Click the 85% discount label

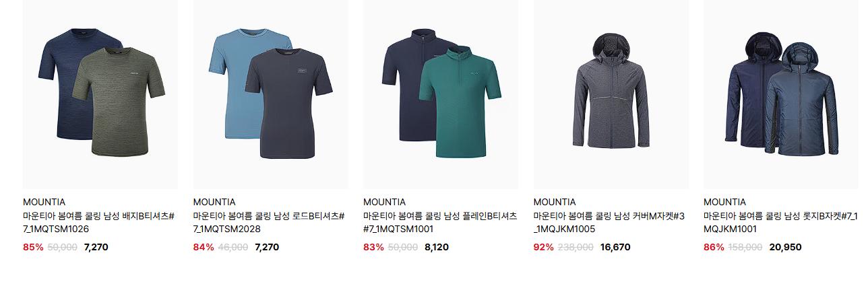[x=33, y=247]
